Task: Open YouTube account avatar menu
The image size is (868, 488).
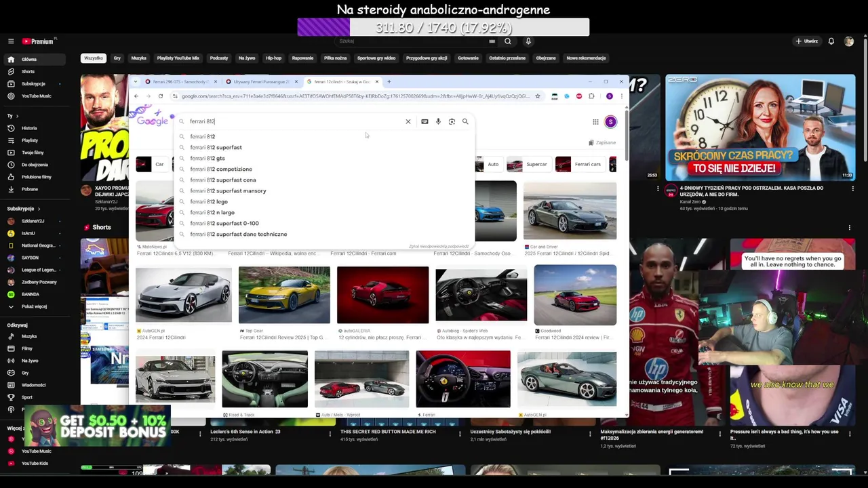Action: (849, 41)
